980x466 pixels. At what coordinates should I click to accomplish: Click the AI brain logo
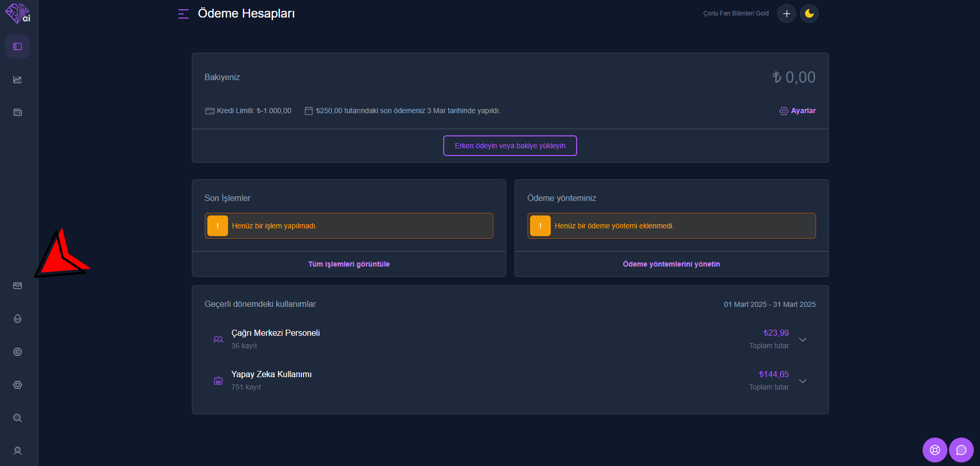pos(18,13)
